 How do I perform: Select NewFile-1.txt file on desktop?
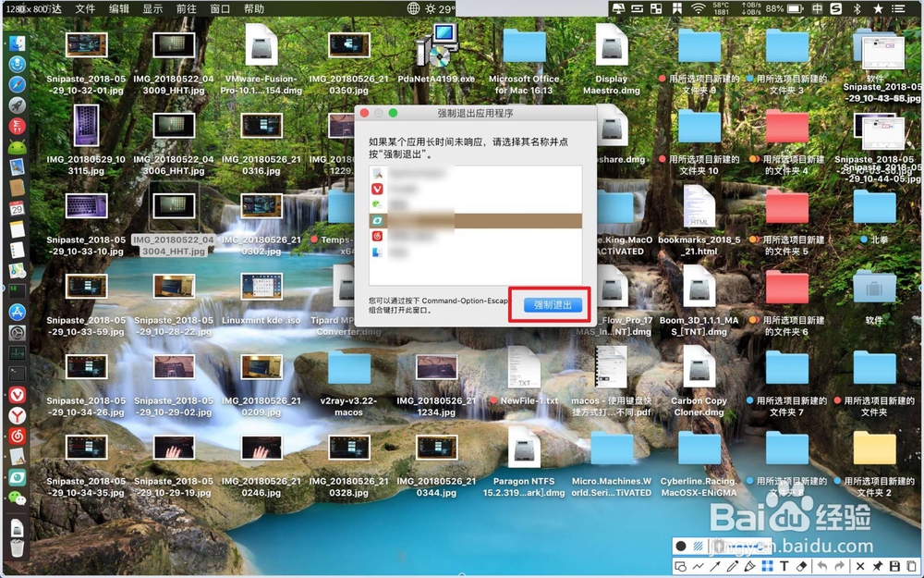point(524,375)
